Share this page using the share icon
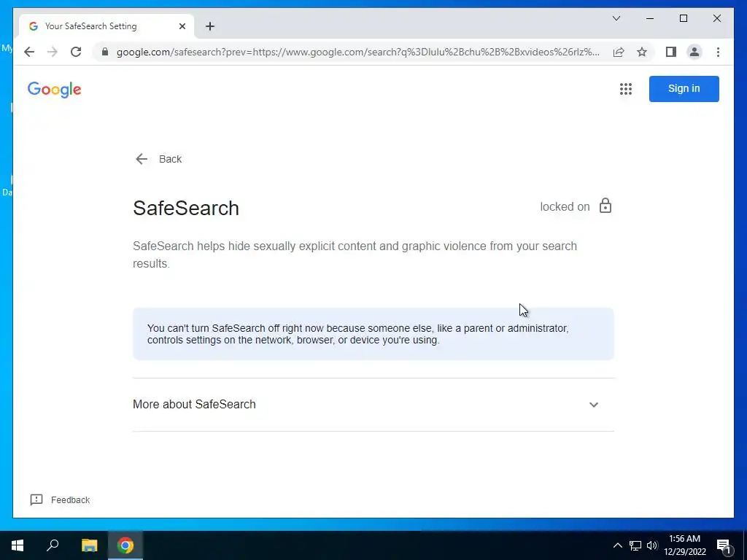 [619, 52]
